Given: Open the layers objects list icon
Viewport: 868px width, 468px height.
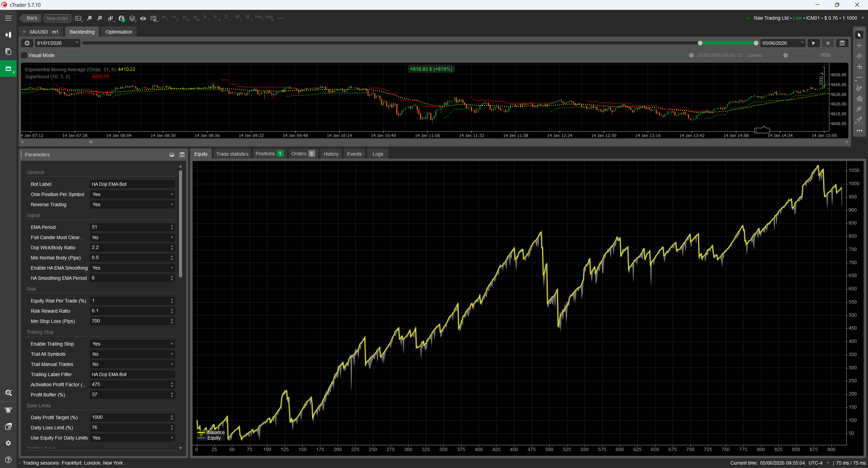Looking at the screenshot, I should 132,18.
